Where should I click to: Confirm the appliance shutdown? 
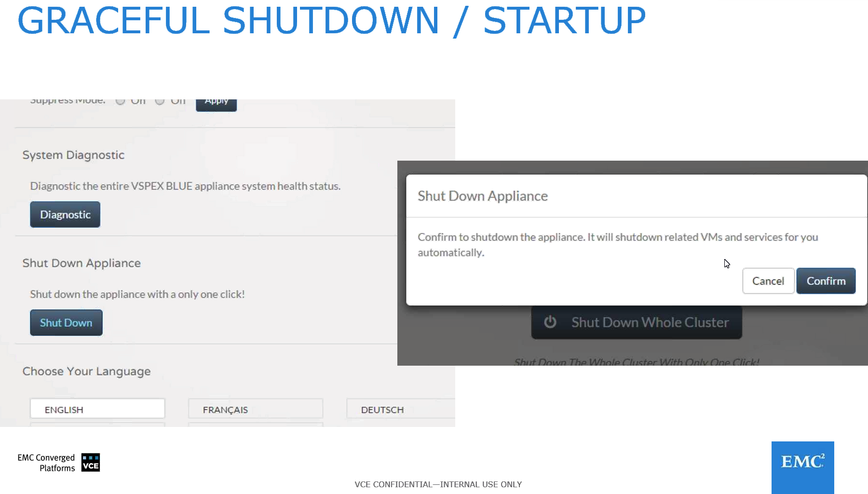coord(826,281)
